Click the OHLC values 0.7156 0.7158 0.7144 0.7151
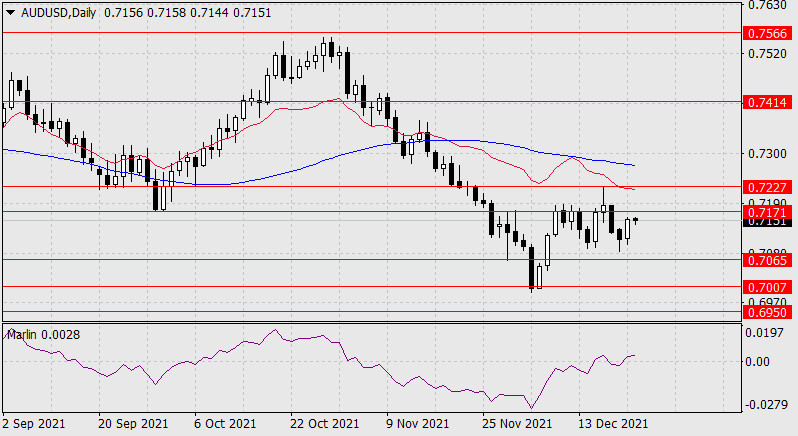 coord(188,13)
